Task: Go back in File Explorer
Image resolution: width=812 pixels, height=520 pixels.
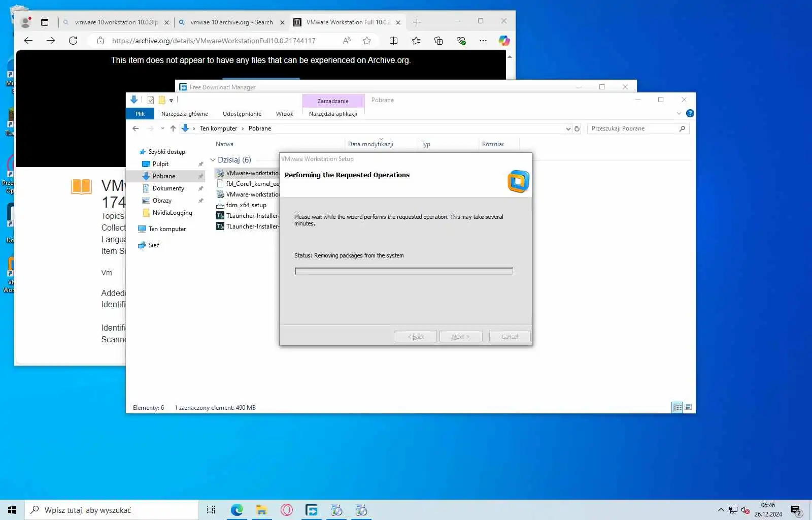Action: [x=136, y=128]
